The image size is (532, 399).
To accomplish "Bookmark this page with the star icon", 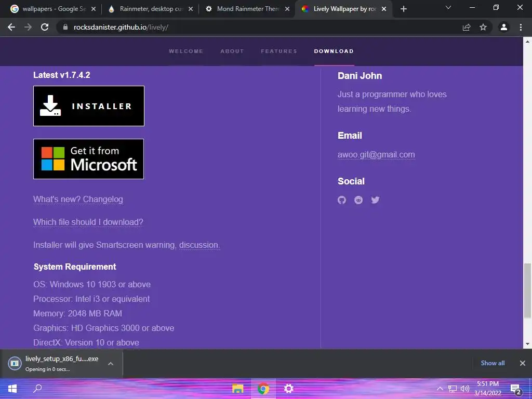I will tap(483, 27).
